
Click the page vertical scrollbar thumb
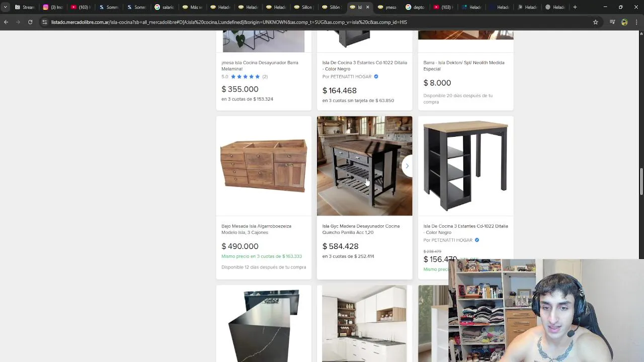tap(641, 182)
